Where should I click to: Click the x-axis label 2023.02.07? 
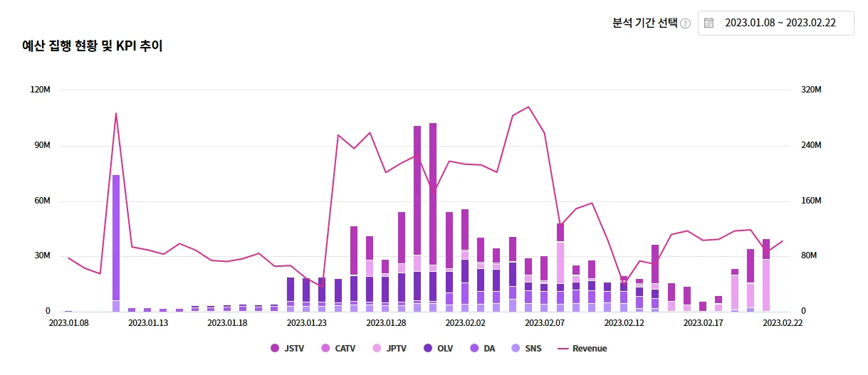(545, 322)
